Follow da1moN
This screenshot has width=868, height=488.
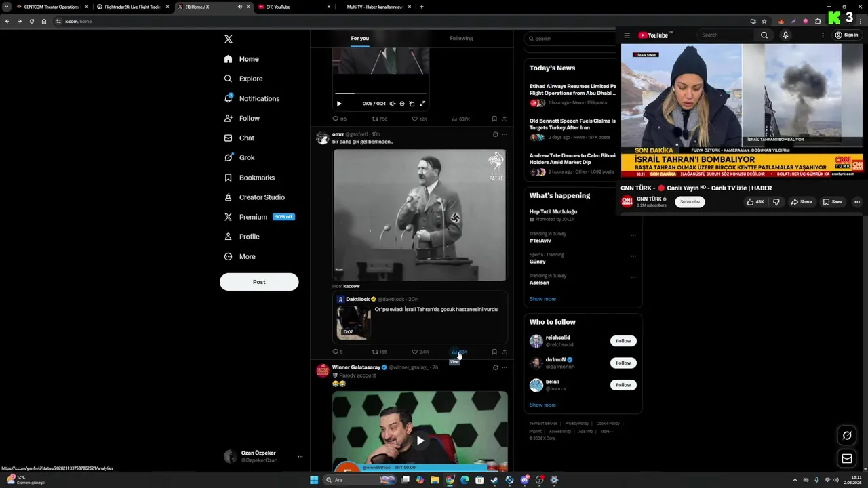[x=623, y=363]
